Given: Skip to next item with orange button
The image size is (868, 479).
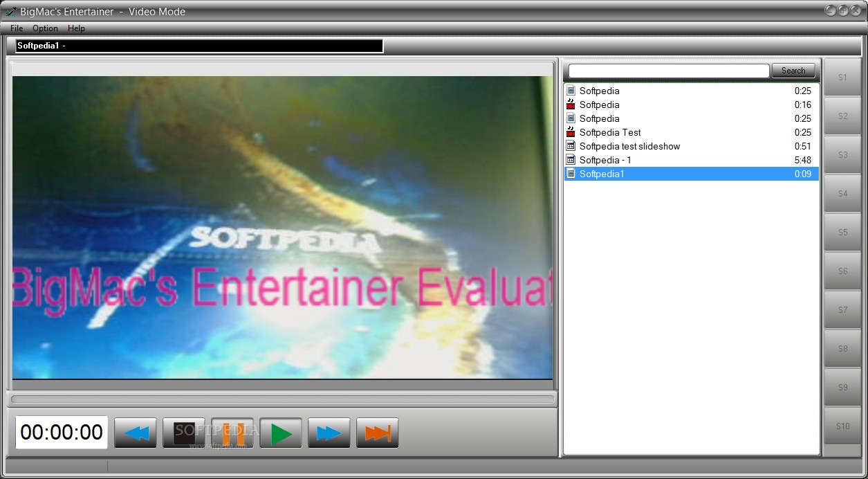Looking at the screenshot, I should coord(378,433).
